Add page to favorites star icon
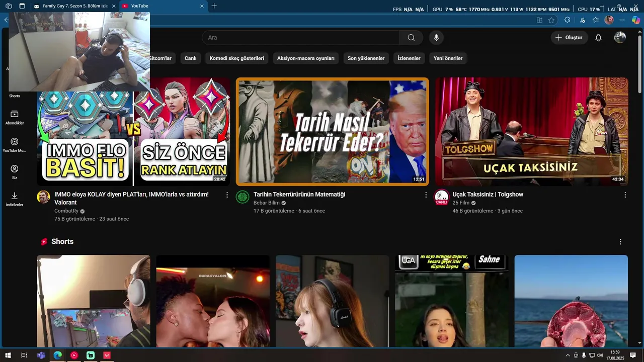644x362 pixels. [551, 20]
